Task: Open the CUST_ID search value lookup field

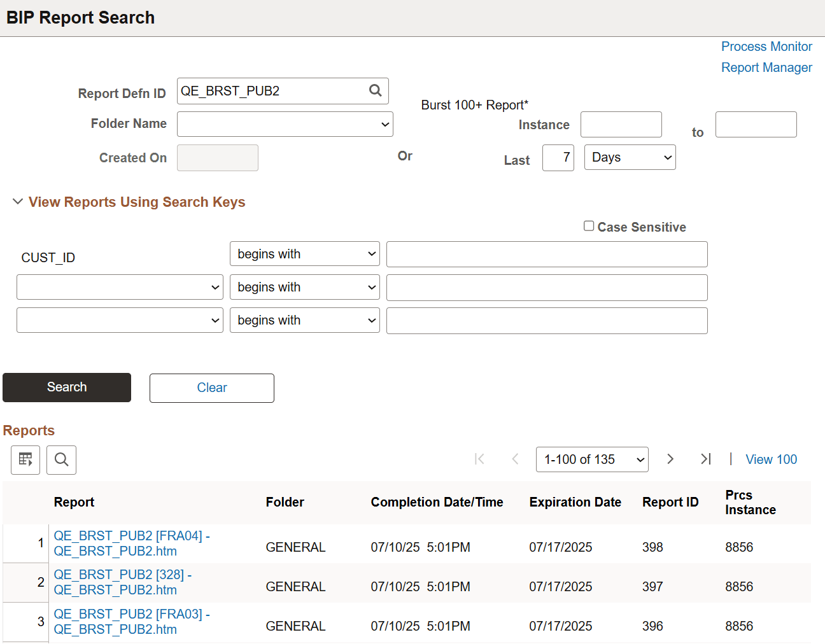Action: coord(546,254)
